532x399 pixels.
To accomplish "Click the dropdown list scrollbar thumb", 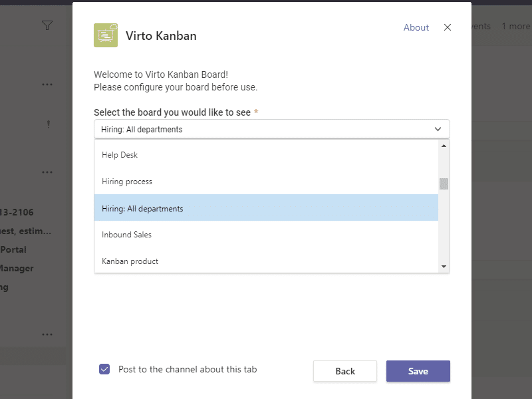I will (444, 184).
